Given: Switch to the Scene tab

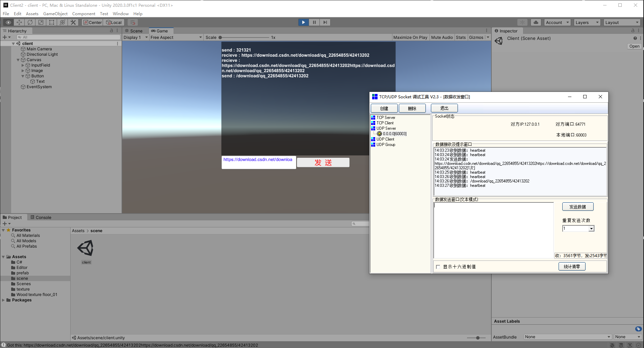Looking at the screenshot, I should (134, 31).
